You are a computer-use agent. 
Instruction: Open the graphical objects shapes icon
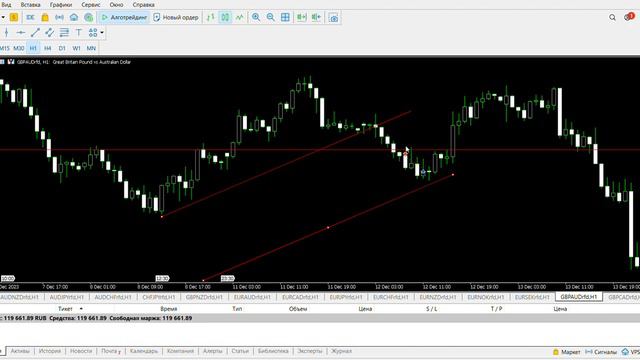[93, 33]
